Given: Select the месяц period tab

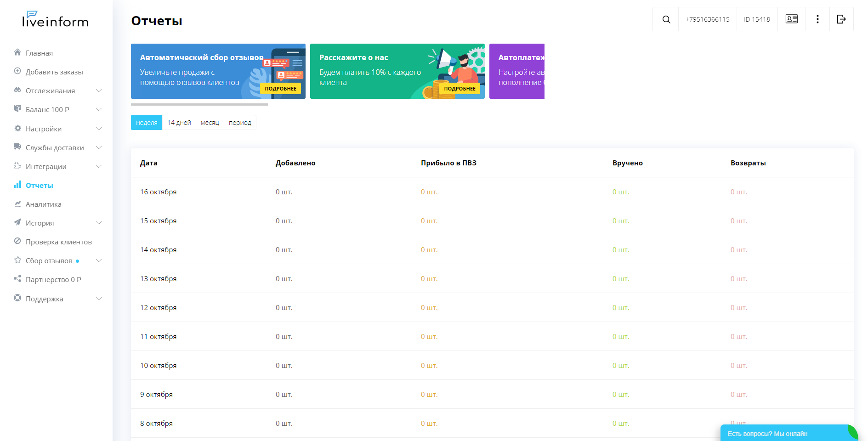Looking at the screenshot, I should point(210,123).
